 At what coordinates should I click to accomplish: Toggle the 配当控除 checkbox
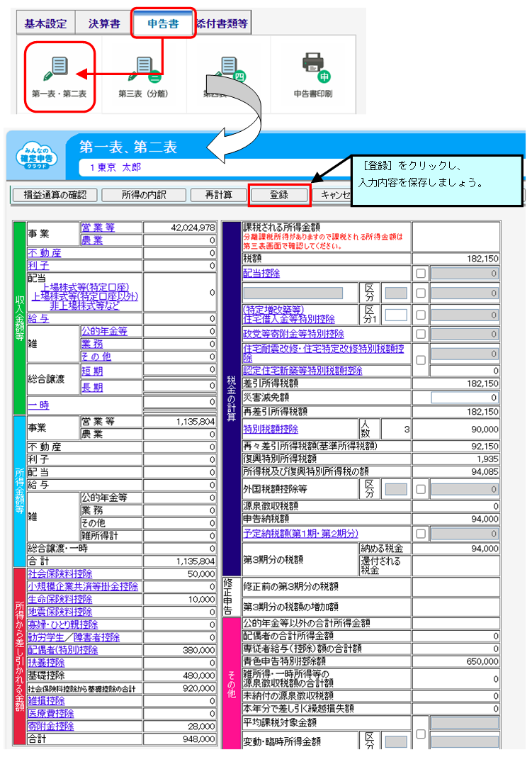[421, 274]
